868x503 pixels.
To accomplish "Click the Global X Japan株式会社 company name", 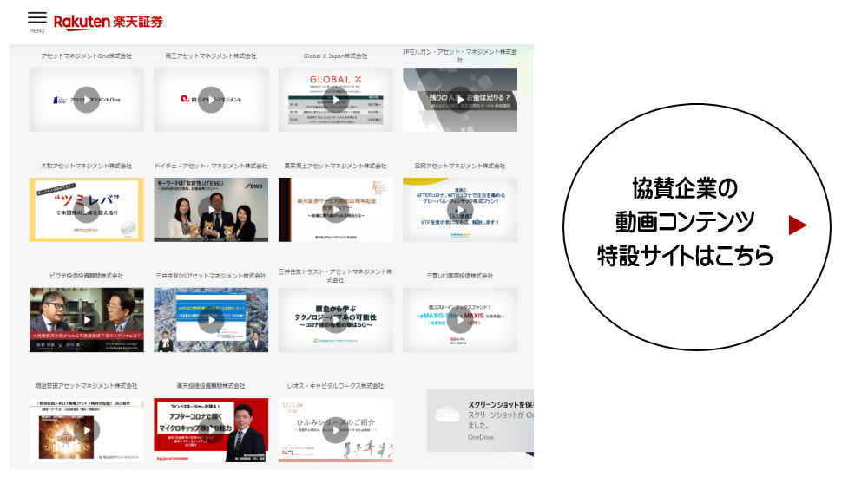I will click(x=335, y=56).
